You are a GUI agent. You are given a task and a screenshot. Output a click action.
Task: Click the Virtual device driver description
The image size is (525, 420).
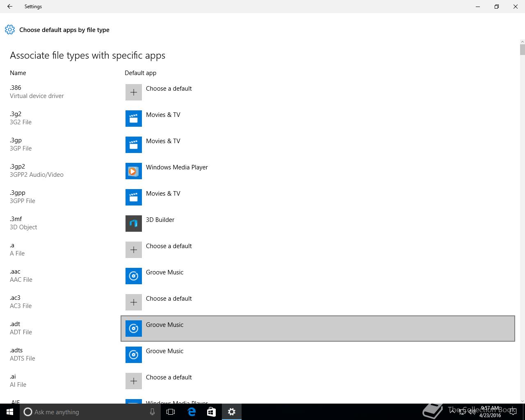click(x=37, y=96)
